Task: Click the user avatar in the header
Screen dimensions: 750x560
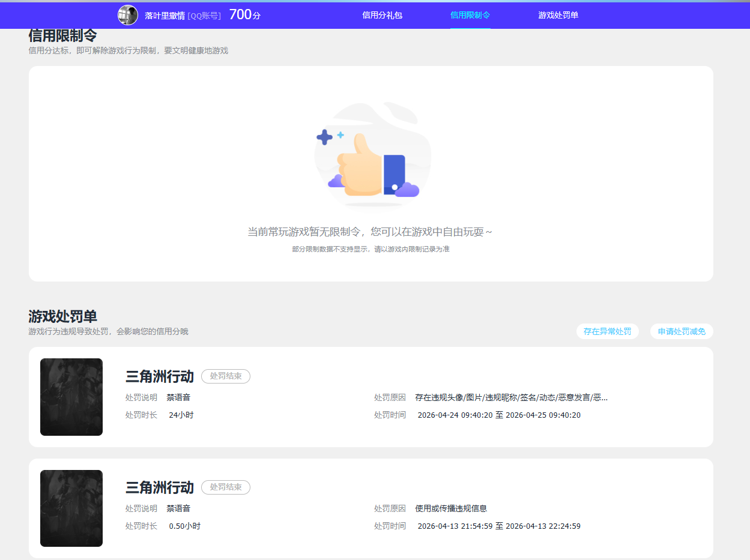Action: pyautogui.click(x=128, y=15)
